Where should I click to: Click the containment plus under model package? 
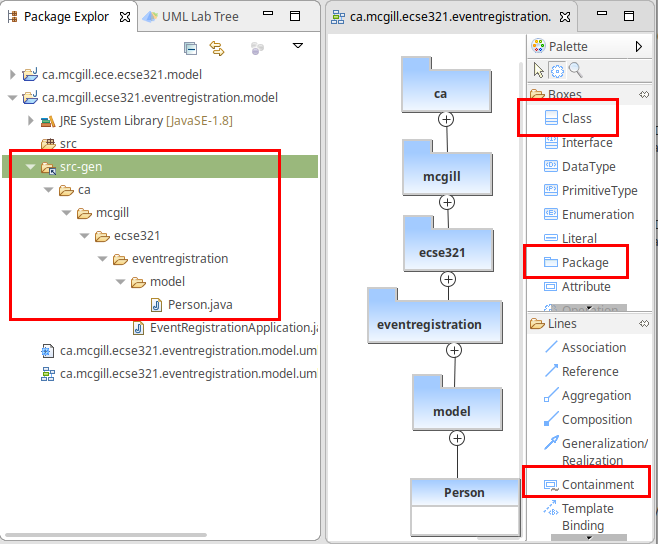(x=457, y=438)
